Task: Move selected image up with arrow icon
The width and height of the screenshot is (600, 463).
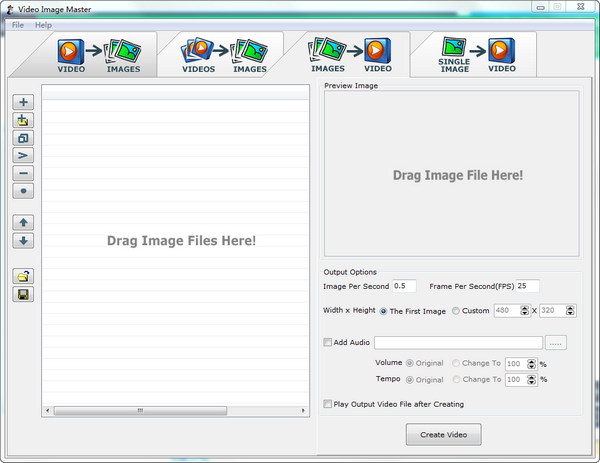Action: coord(24,222)
